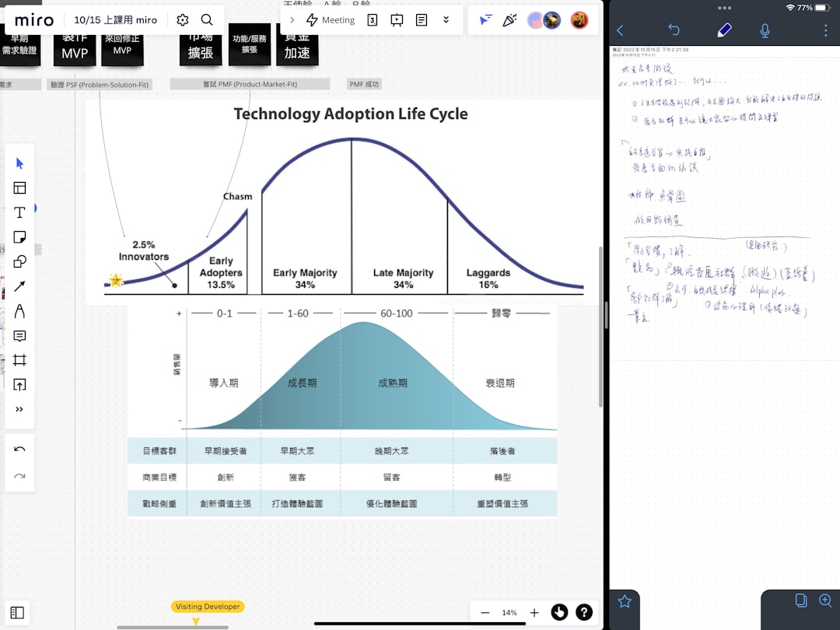This screenshot has height=630, width=840.
Task: Zoom in with plus button
Action: [534, 612]
